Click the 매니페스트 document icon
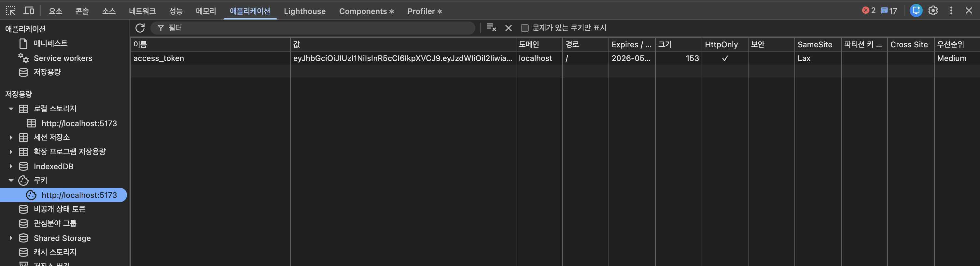Screen dimensions: 980x266 point(23,44)
